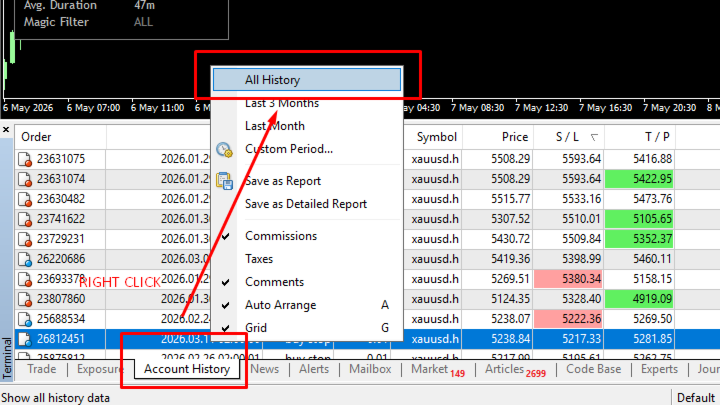This screenshot has width=720, height=405.
Task: Choose Save as Detailed Report
Action: [x=306, y=204]
